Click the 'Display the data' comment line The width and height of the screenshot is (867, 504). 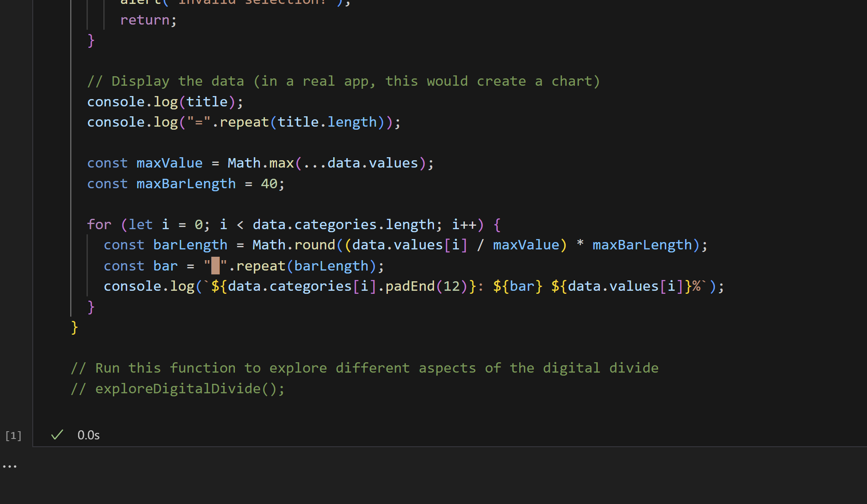tap(343, 81)
